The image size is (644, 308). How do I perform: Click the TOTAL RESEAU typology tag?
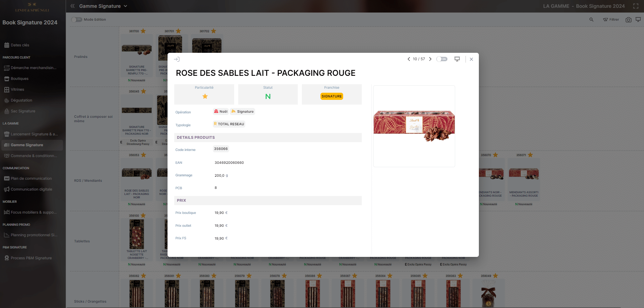point(229,124)
